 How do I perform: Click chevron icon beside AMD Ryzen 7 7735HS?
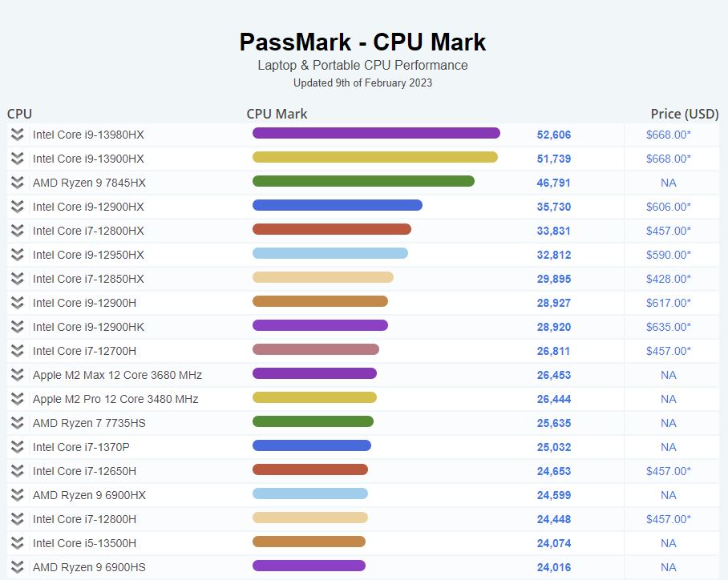point(18,423)
